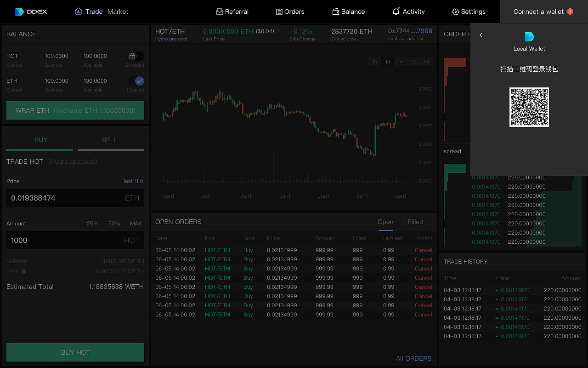Click the Settings gear icon
The height and width of the screenshot is (368, 588).
point(455,11)
